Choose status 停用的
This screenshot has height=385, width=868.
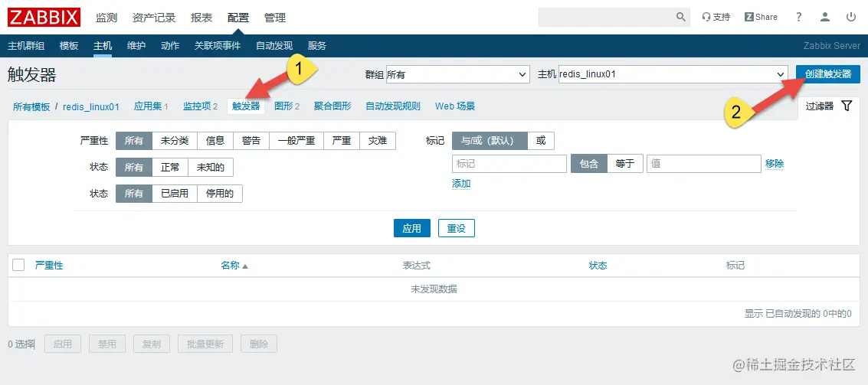pyautogui.click(x=219, y=194)
